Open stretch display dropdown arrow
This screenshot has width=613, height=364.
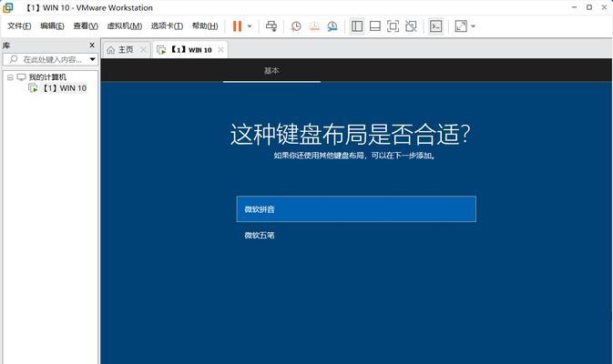click(473, 26)
